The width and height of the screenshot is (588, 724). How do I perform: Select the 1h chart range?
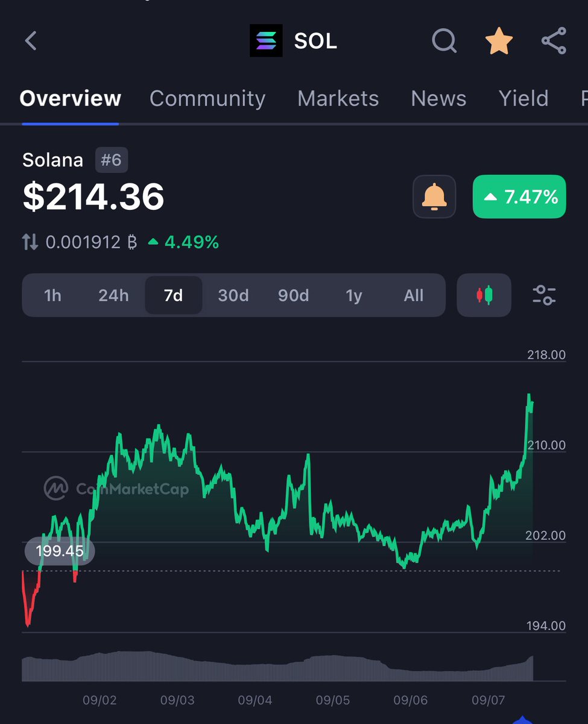(x=53, y=296)
